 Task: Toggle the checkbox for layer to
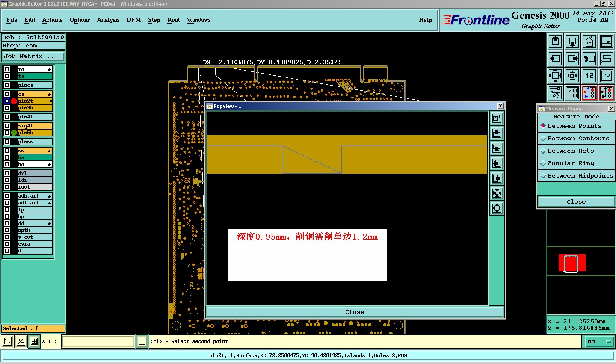[7, 69]
